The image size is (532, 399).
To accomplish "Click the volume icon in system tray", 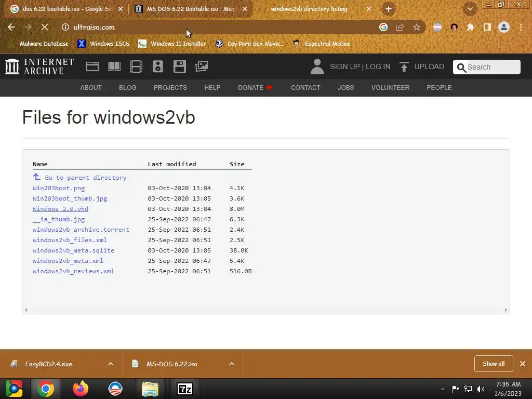I will click(481, 389).
